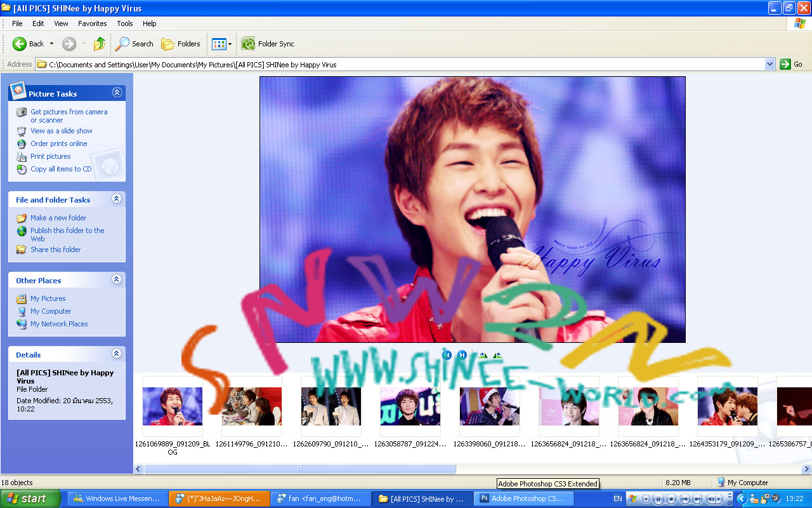Show previous image in filmstrip

point(447,355)
